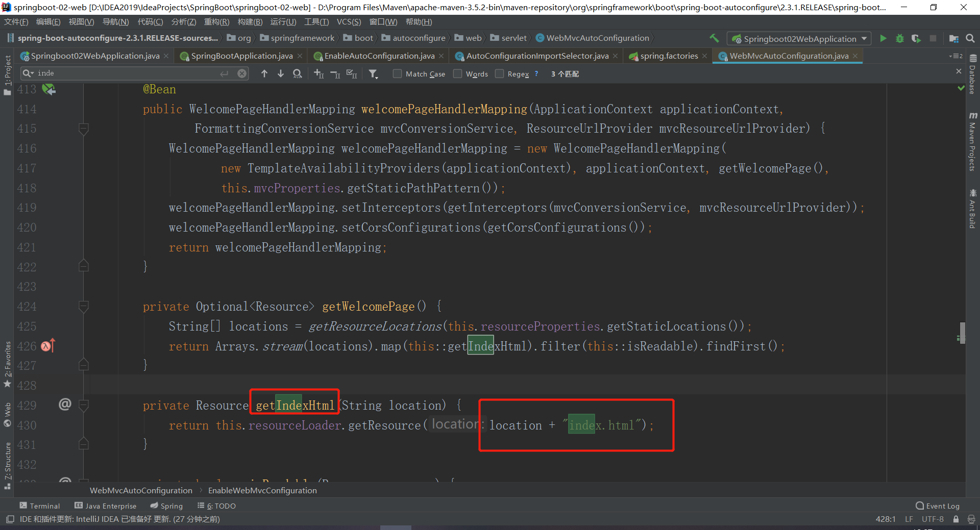Screen dimensions: 980x530
Task: Switch to the spring.factories tab
Action: pyautogui.click(x=669, y=56)
